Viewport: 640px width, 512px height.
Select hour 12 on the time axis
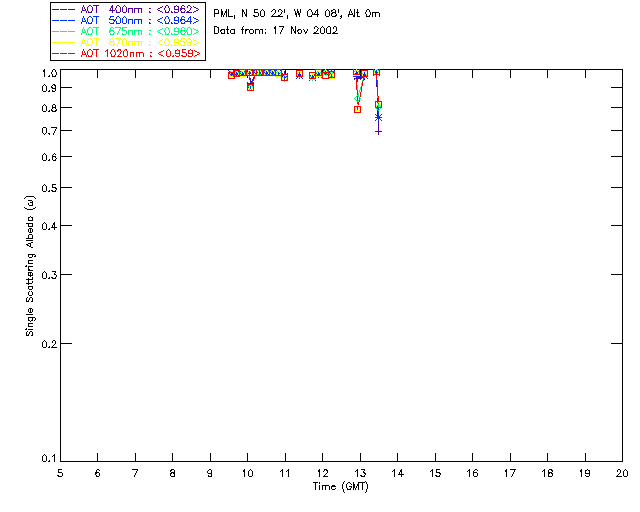click(x=322, y=473)
